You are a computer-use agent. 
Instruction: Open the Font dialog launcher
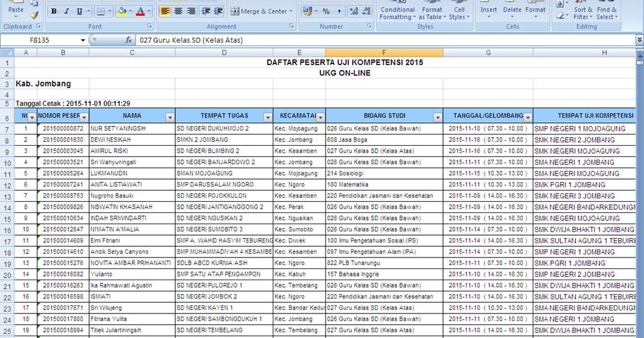click(150, 26)
